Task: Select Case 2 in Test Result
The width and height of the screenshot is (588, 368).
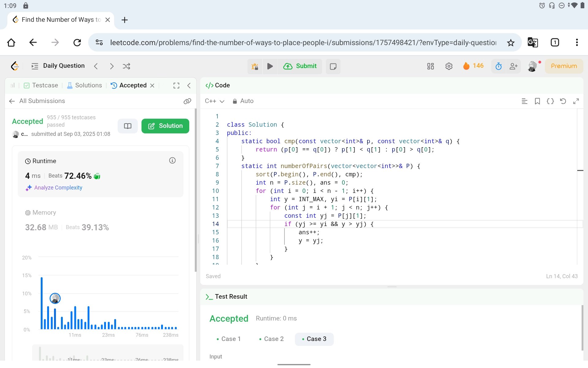Action: (x=271, y=339)
